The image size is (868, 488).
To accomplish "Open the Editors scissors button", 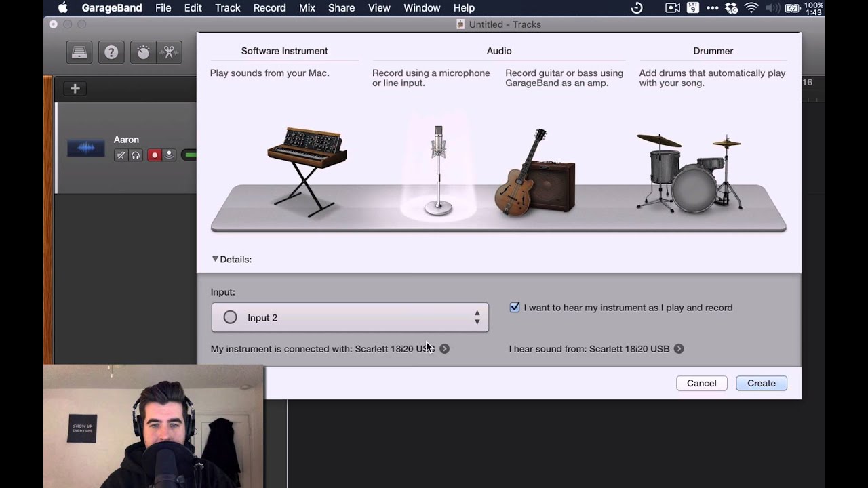I will point(169,52).
